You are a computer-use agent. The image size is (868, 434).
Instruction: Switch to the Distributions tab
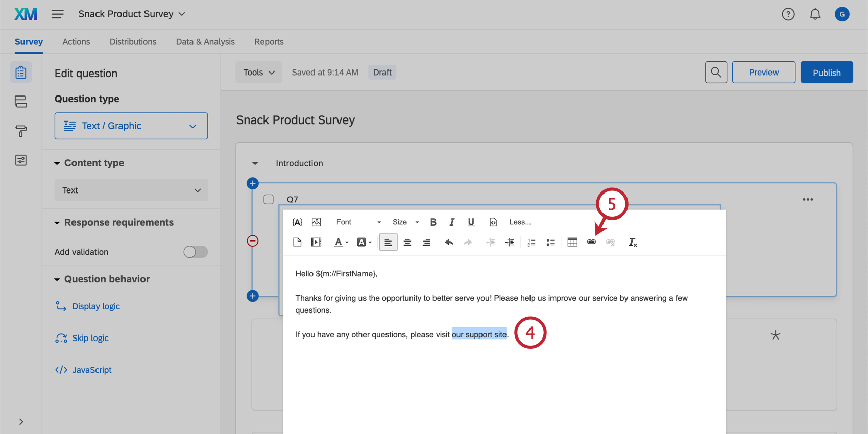click(x=133, y=42)
